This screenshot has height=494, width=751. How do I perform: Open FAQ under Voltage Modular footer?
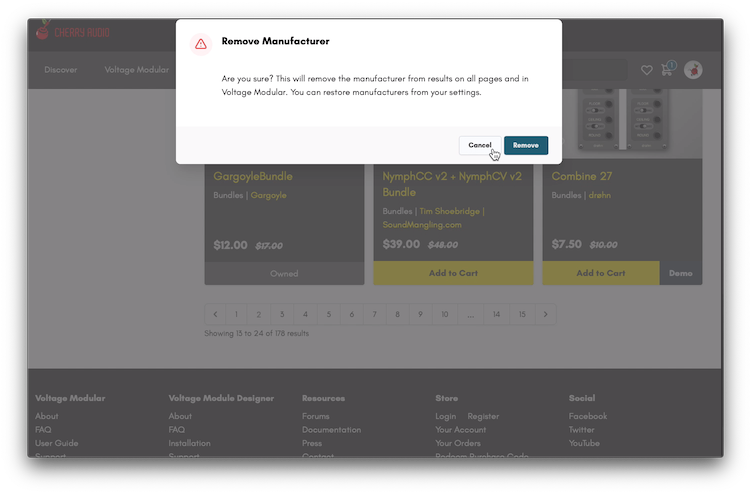[x=43, y=429]
